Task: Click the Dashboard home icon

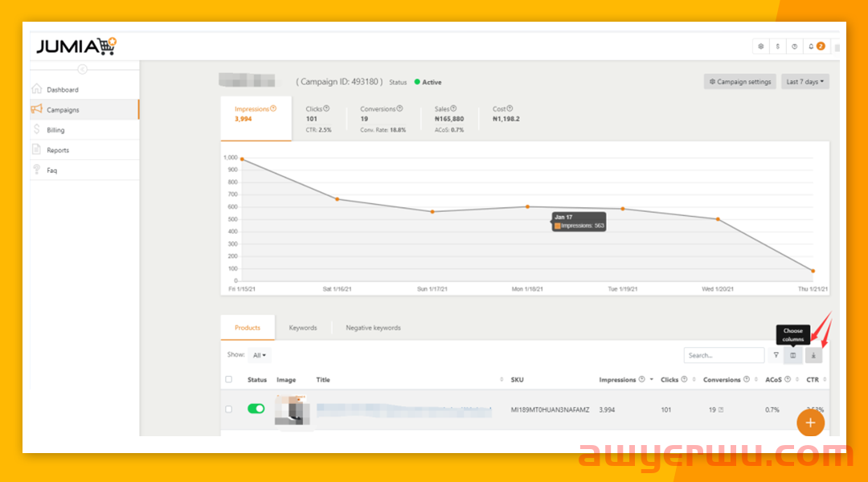Action: coord(37,89)
